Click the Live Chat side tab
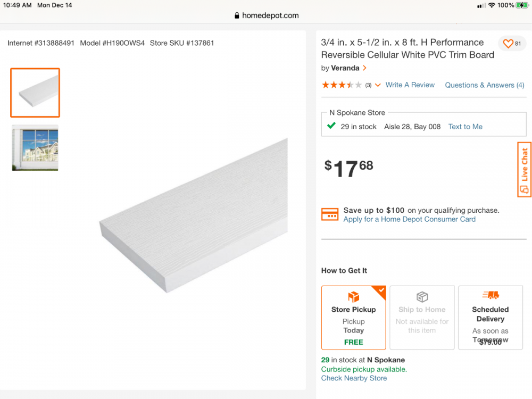Screen dimensions: 532x399 click(524, 169)
